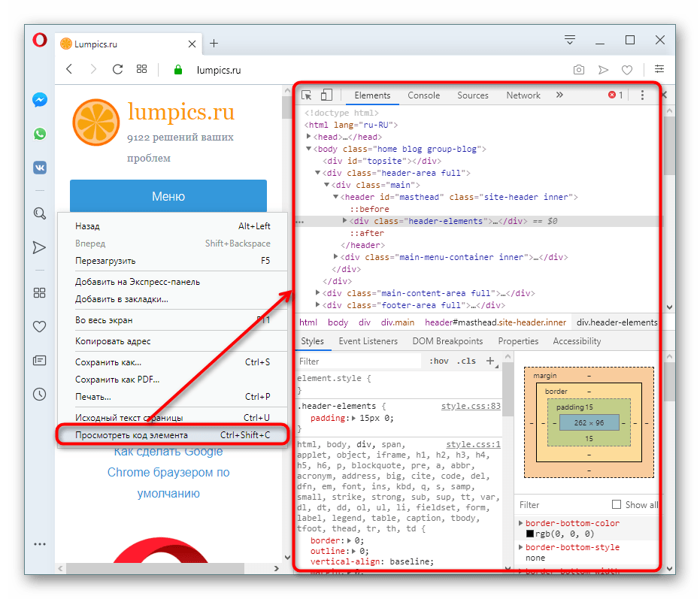Open the VK sidebar icon
This screenshot has width=700, height=599.
(40, 168)
